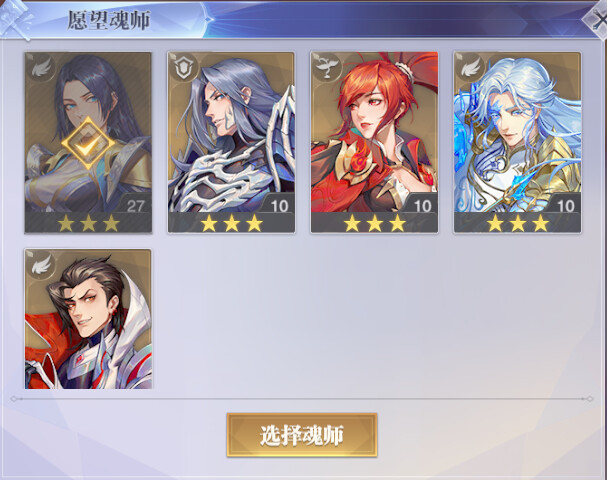Pick the blue-haired soul master portrait

(x=517, y=142)
